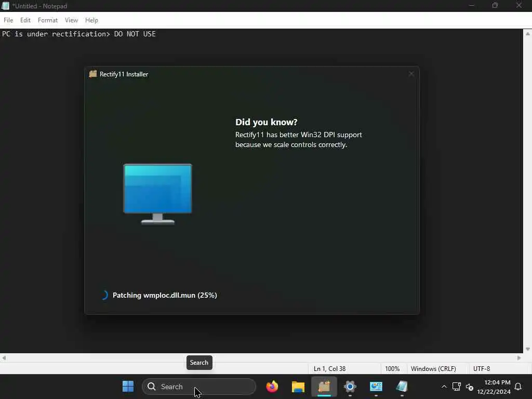Click the muted volume tray icon
Screen dimensions: 532x399
pos(470,387)
